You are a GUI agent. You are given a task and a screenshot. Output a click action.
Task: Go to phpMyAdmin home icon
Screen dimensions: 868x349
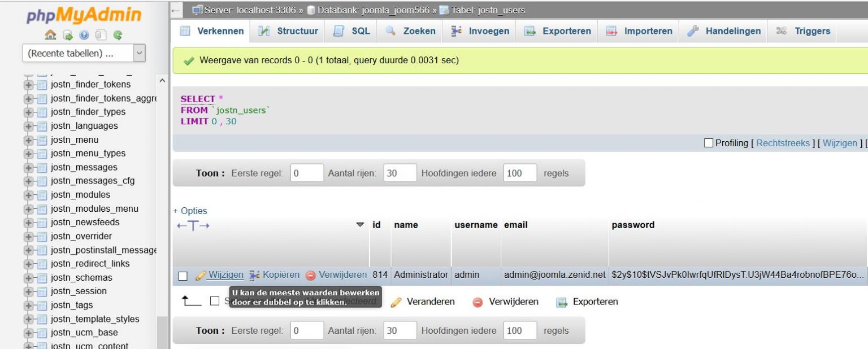50,35
